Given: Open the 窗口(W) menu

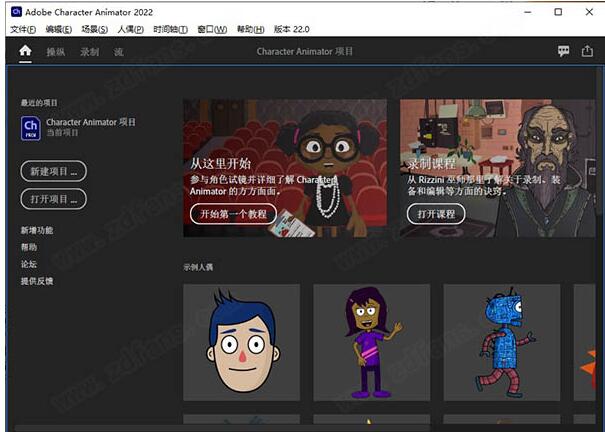Looking at the screenshot, I should pyautogui.click(x=212, y=29).
